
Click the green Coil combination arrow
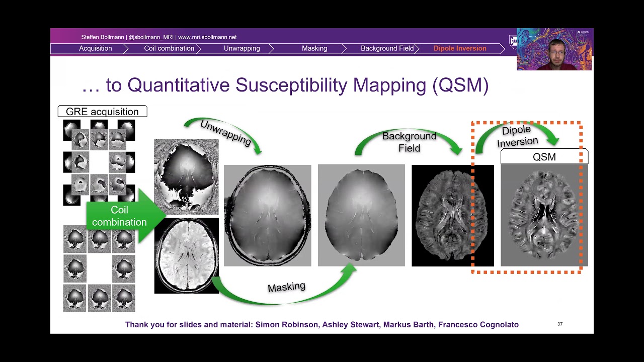coord(123,216)
